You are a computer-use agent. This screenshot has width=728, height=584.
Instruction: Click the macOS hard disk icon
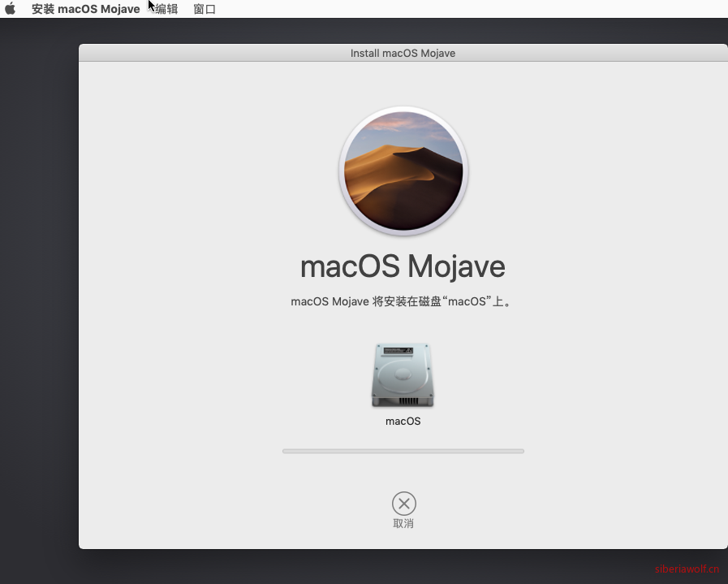point(403,375)
